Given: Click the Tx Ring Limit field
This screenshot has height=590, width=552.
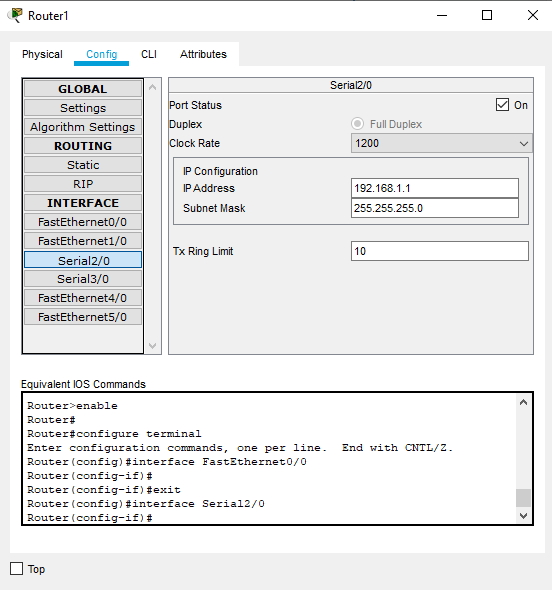Looking at the screenshot, I should [439, 251].
